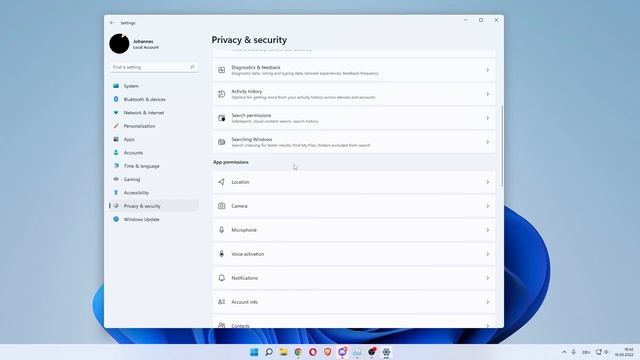Click the Camera permission icon
640x360 pixels.
point(222,206)
